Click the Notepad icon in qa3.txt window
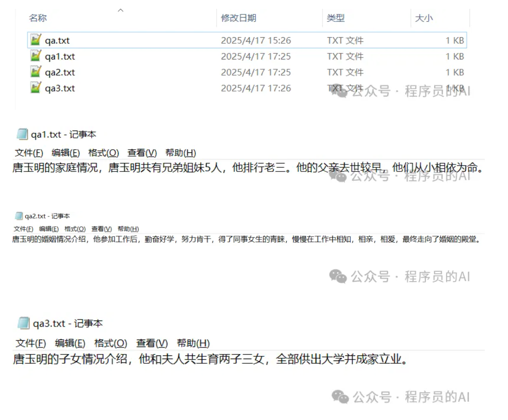This screenshot has height=420, width=508. [23, 323]
